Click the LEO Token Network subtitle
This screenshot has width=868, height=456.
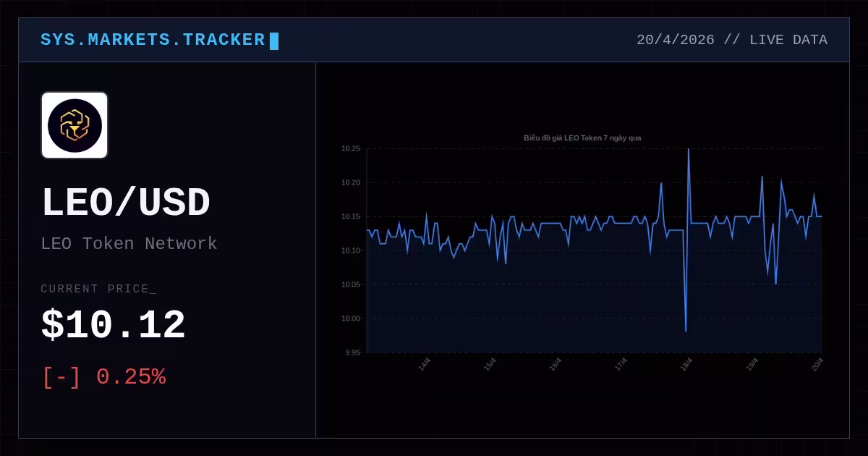click(129, 244)
